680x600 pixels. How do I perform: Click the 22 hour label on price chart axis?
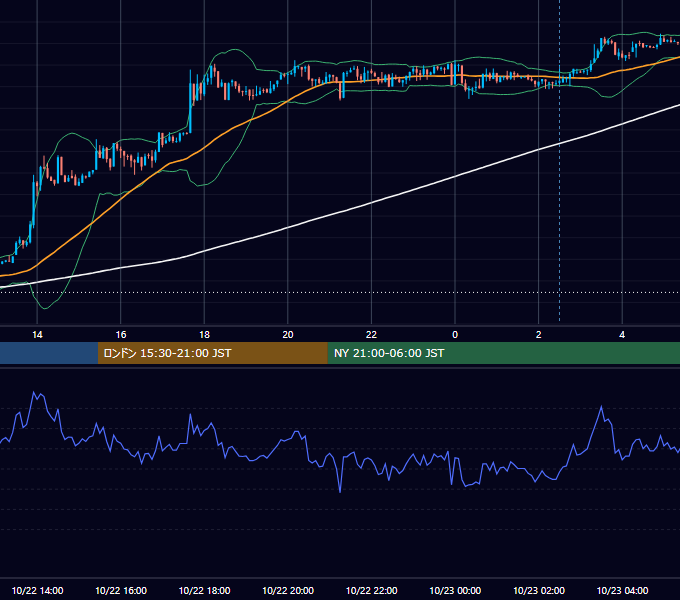point(371,335)
